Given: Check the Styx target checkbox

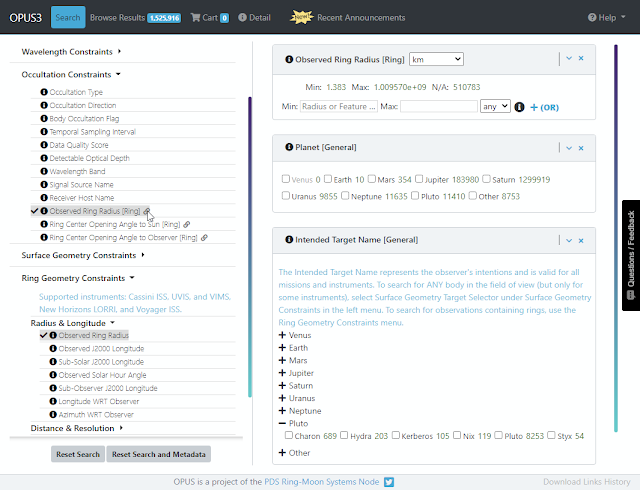Looking at the screenshot, I should 551,435.
